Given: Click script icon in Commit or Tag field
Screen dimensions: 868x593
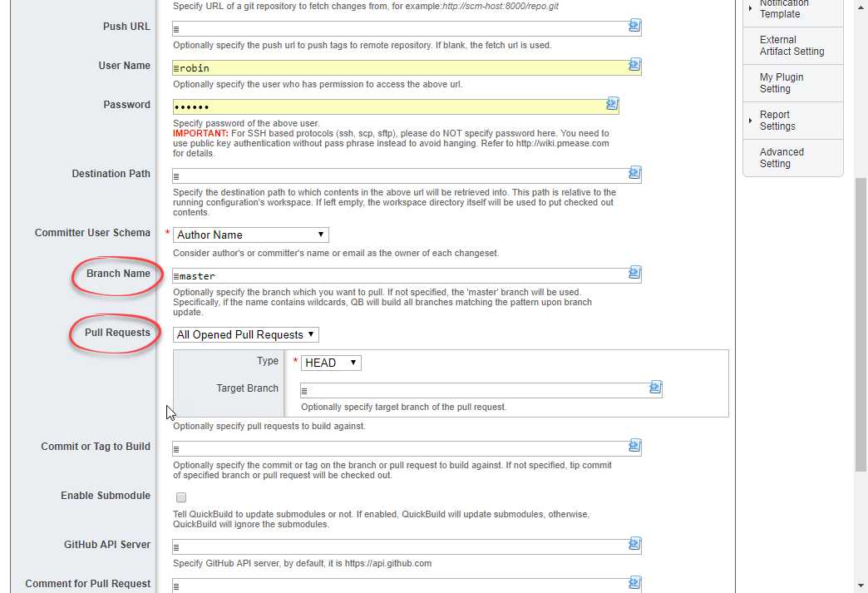Looking at the screenshot, I should tap(634, 446).
